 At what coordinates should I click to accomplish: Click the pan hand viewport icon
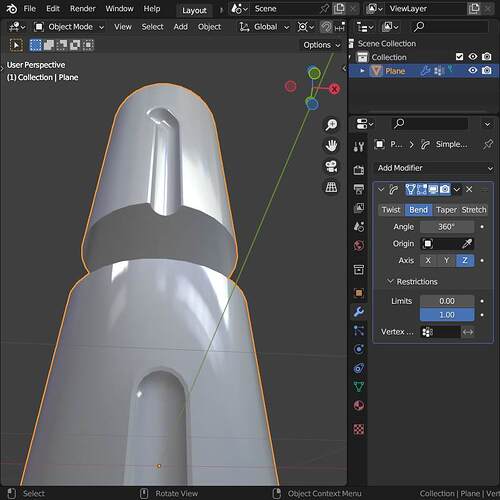(x=331, y=146)
